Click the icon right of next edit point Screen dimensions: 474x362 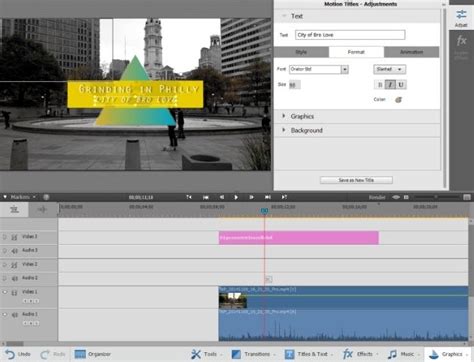(284, 197)
